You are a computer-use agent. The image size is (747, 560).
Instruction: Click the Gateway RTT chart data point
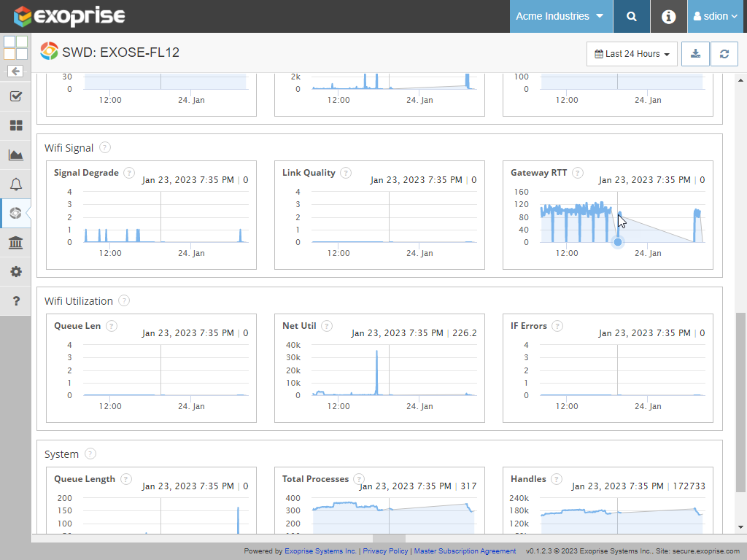tap(618, 242)
